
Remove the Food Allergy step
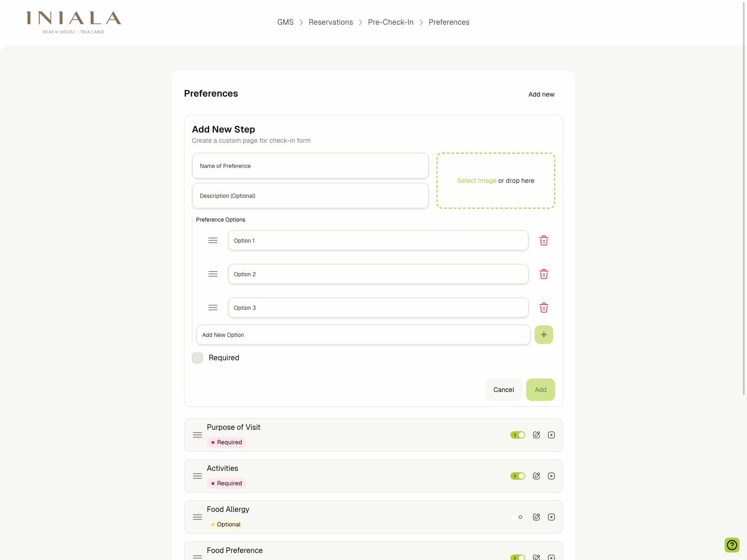pyautogui.click(x=551, y=517)
